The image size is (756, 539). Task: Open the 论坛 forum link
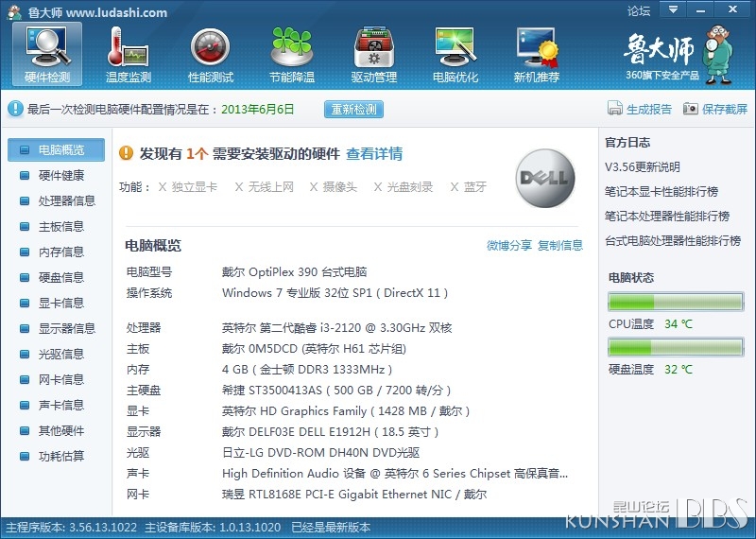[x=639, y=10]
